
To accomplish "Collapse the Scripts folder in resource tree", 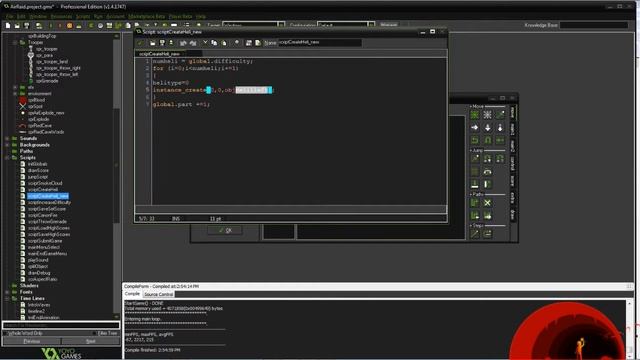I will pos(7,158).
